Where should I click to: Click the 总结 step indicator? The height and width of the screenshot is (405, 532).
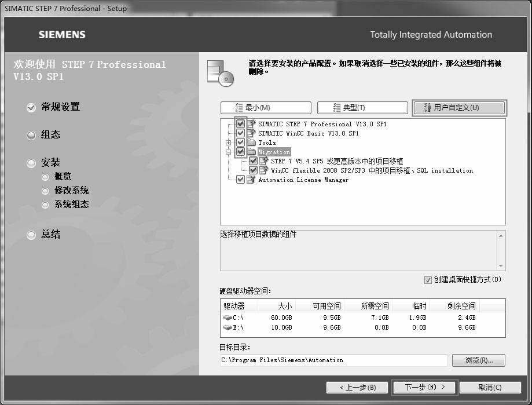[31, 235]
